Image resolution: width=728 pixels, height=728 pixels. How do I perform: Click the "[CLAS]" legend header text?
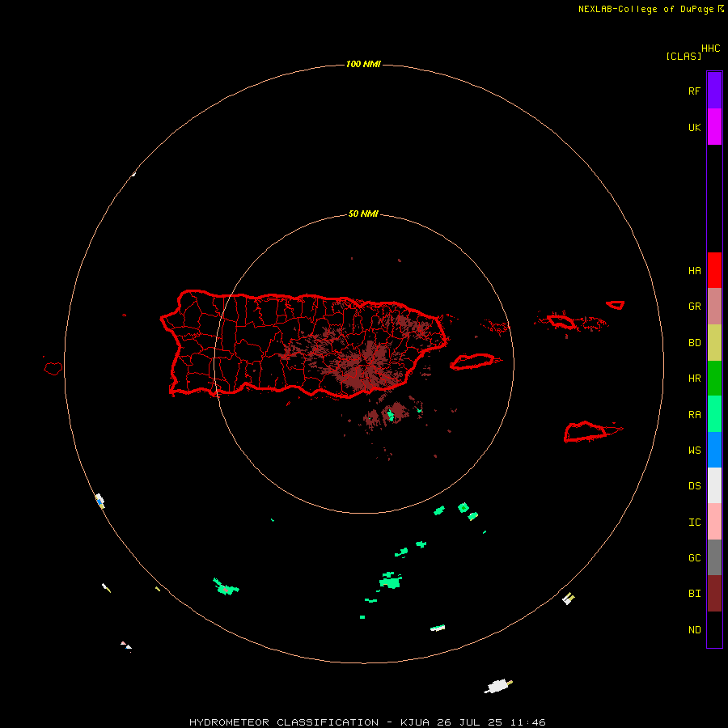684,56
